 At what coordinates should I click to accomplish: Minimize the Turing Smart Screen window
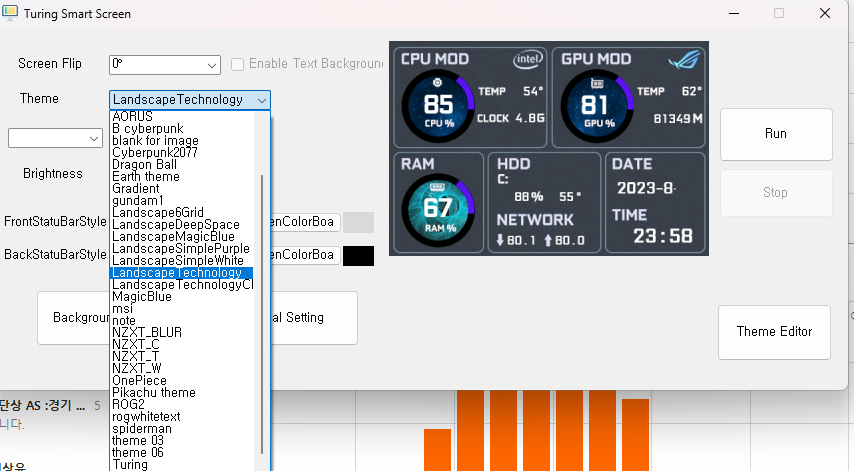tap(734, 13)
